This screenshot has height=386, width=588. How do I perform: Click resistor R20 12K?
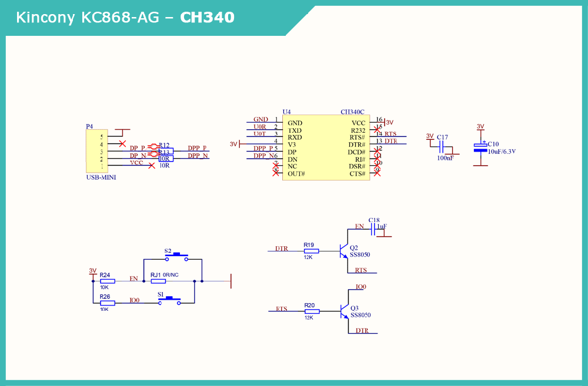(312, 311)
